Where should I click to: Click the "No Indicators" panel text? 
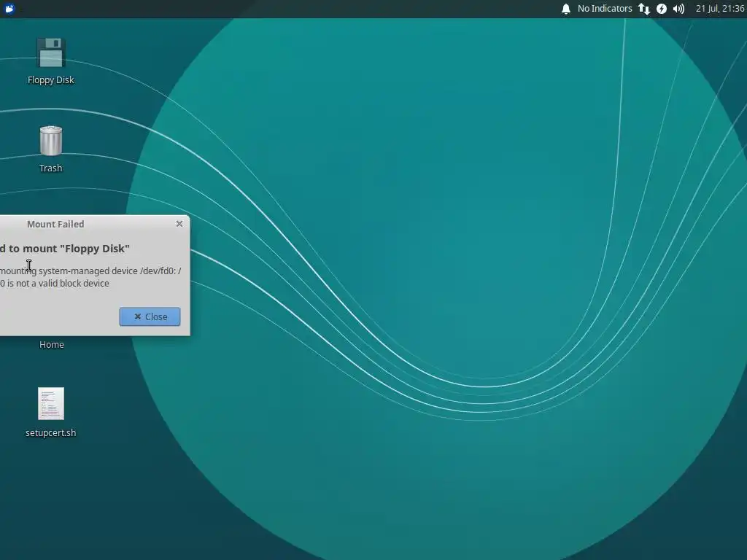pyautogui.click(x=605, y=9)
